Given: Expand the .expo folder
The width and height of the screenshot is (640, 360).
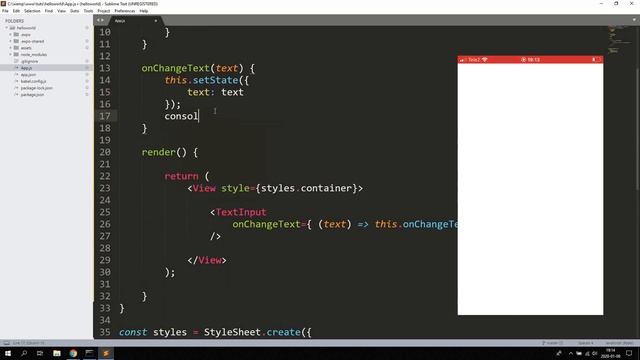Looking at the screenshot, I should pos(11,35).
